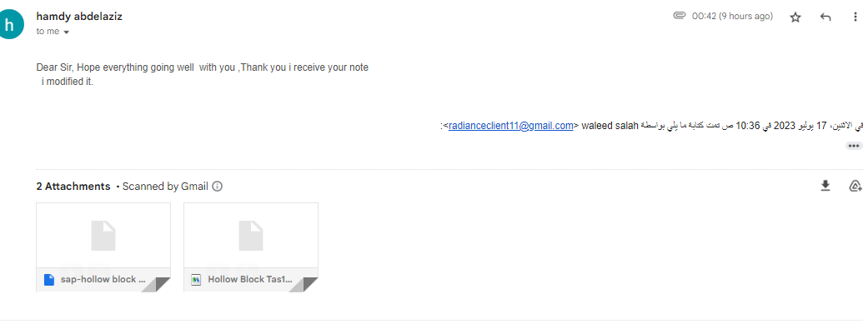
Task: Star this email from hamdy abdelaziz
Action: pyautogui.click(x=795, y=17)
